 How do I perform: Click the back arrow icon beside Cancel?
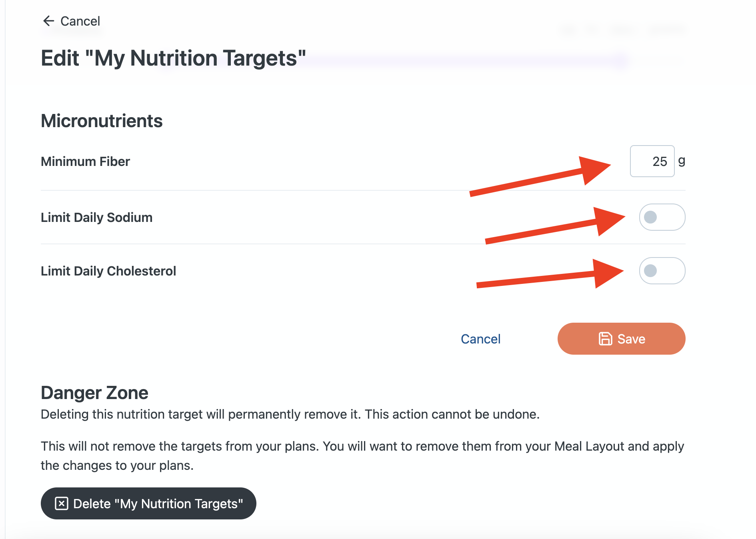[48, 21]
